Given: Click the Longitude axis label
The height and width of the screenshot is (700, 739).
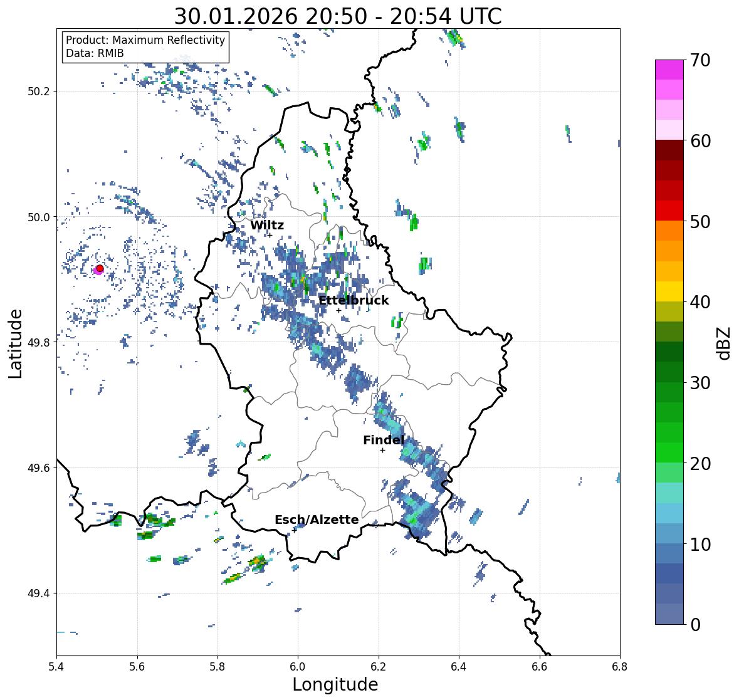Looking at the screenshot, I should (x=335, y=684).
